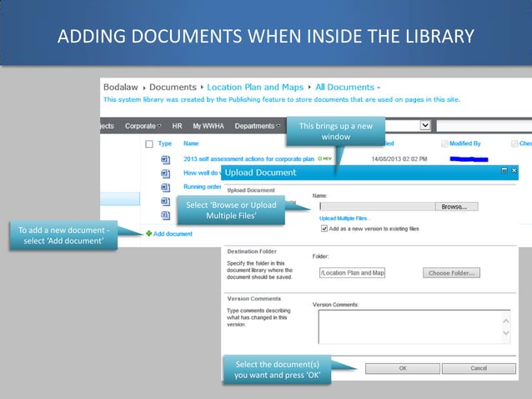
Task: Expand the Corporate navigation menu
Action: (x=143, y=126)
